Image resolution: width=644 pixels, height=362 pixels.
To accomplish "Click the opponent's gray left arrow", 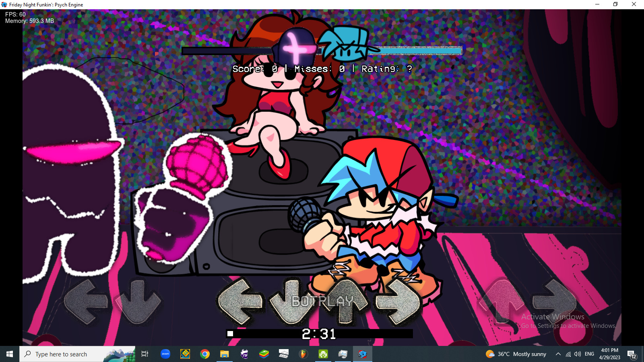I will point(86,302).
